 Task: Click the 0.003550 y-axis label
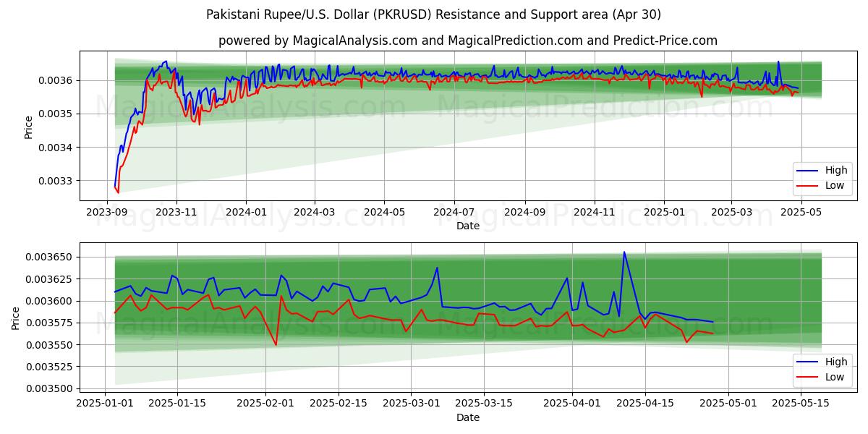tap(51, 345)
